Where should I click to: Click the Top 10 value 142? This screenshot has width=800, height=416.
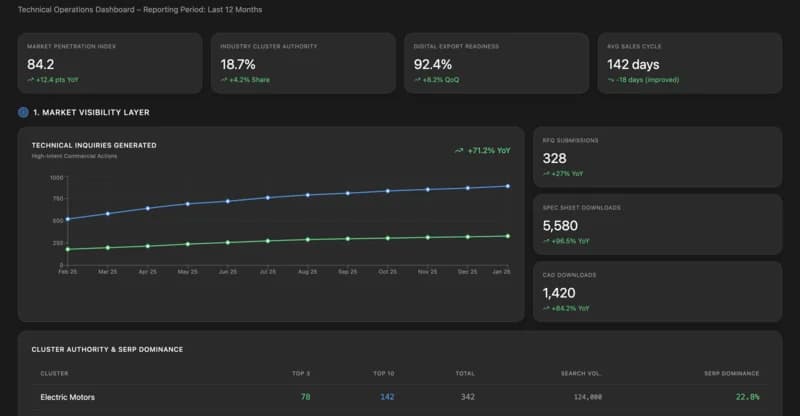(387, 397)
